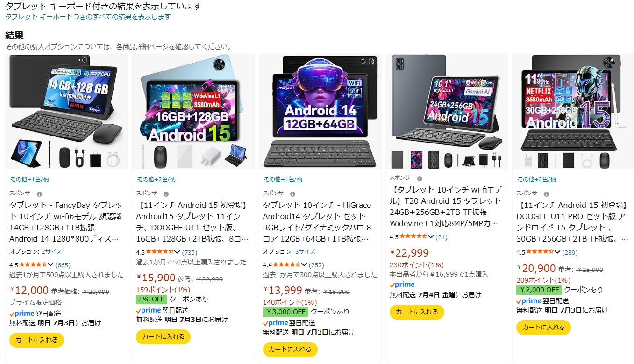Open 2サイズ options for FancyDay tablet
Screen dimensions: 634x364
(x=51, y=251)
